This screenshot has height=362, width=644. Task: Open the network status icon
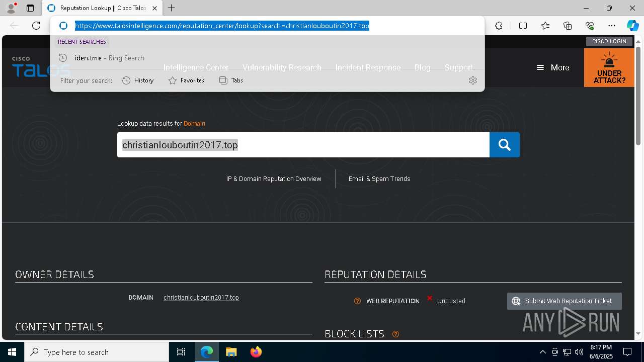tap(567, 352)
